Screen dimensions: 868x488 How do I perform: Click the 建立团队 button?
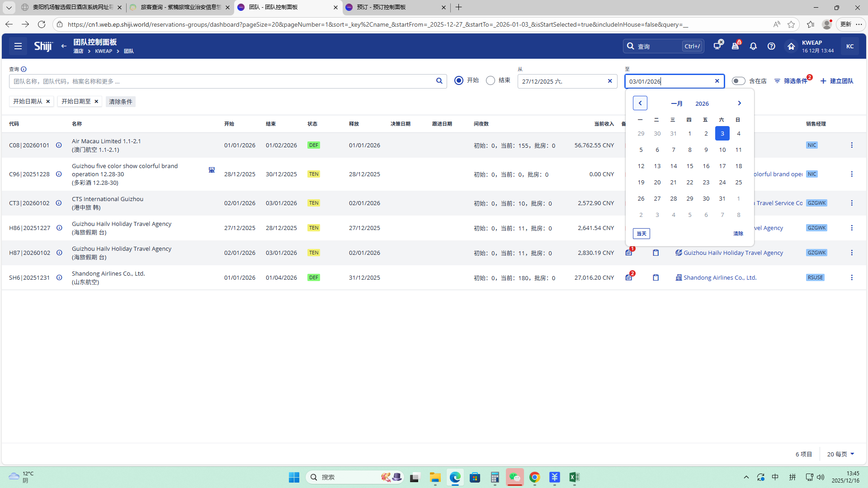(x=837, y=81)
